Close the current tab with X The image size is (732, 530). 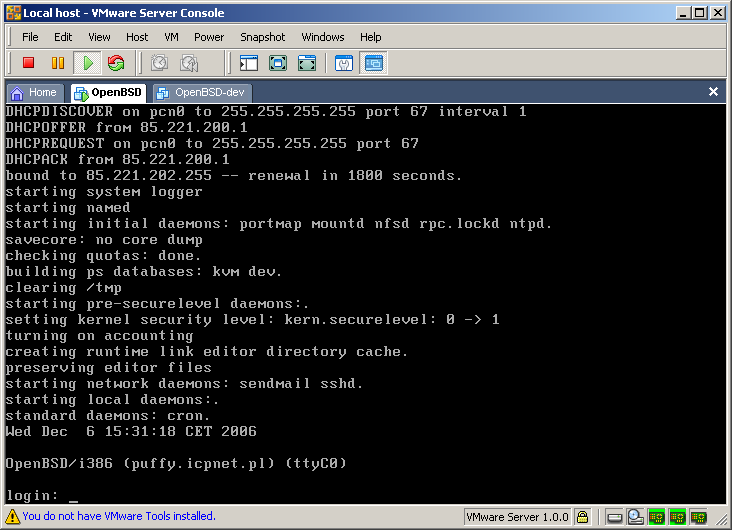point(713,92)
